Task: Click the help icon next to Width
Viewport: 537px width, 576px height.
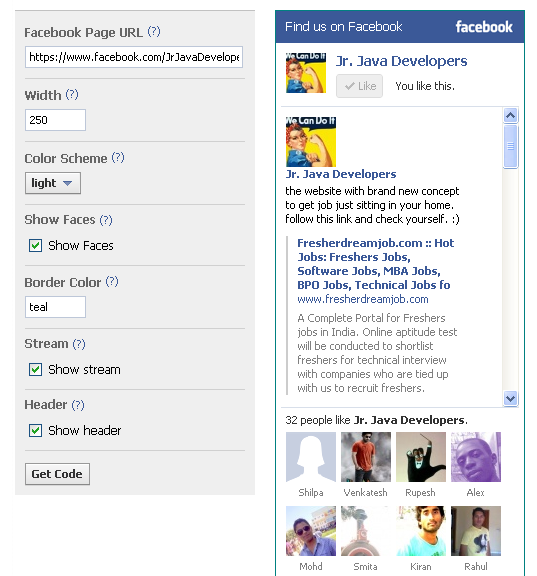Action: tap(72, 95)
